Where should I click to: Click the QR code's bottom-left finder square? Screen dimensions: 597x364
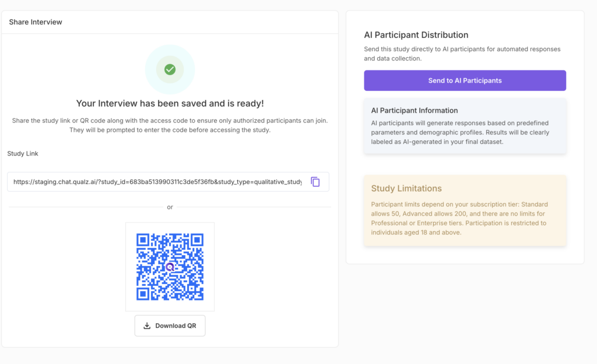143,293
